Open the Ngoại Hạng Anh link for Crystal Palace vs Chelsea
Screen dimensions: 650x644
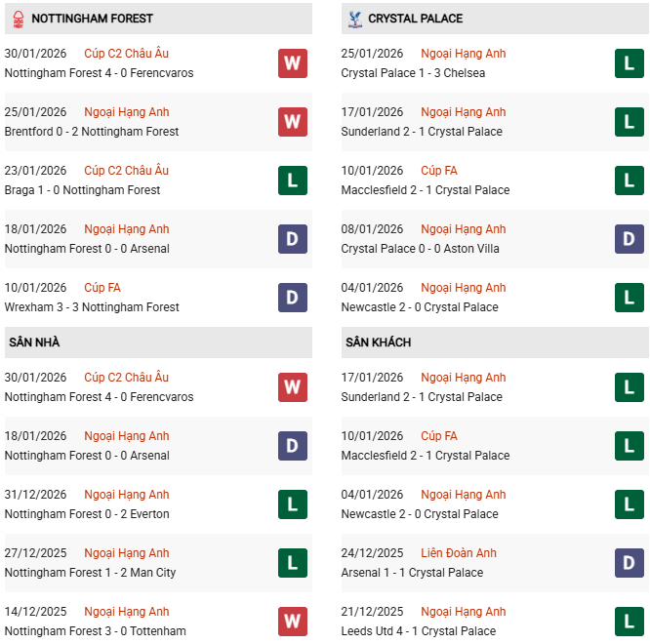tap(463, 54)
